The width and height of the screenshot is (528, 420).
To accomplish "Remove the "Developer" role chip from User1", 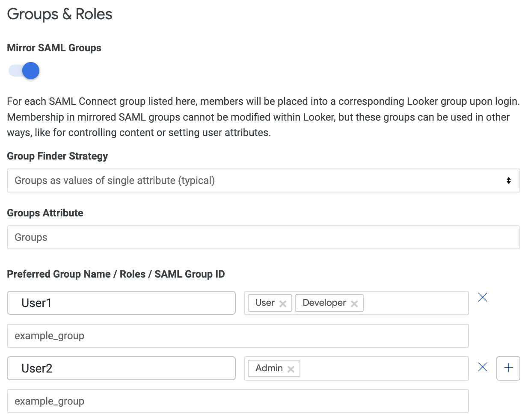I will point(354,303).
